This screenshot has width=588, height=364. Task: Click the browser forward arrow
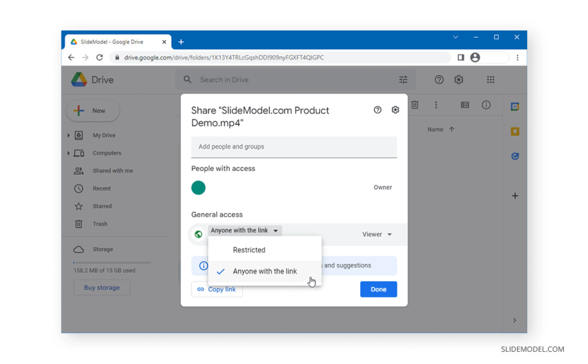click(x=85, y=57)
